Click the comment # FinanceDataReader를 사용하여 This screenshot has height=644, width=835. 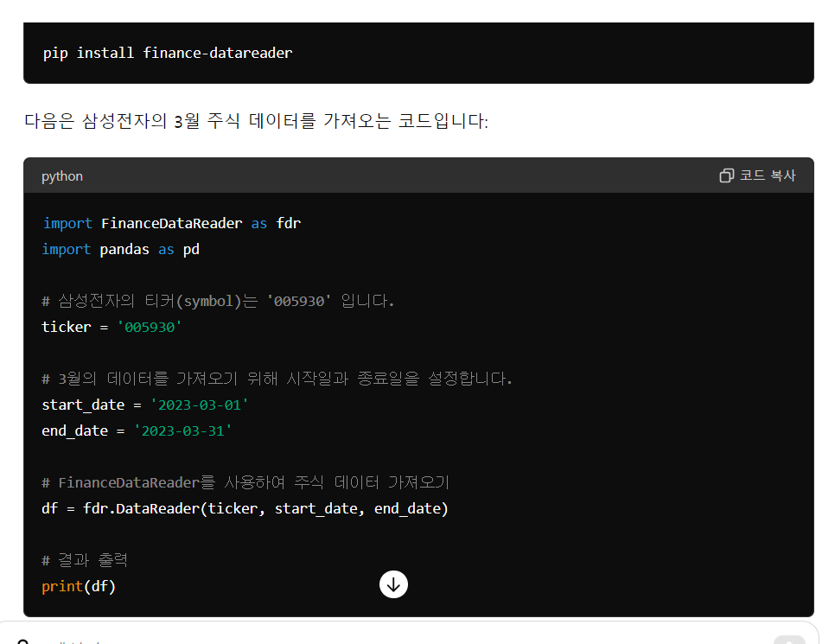pos(245,482)
